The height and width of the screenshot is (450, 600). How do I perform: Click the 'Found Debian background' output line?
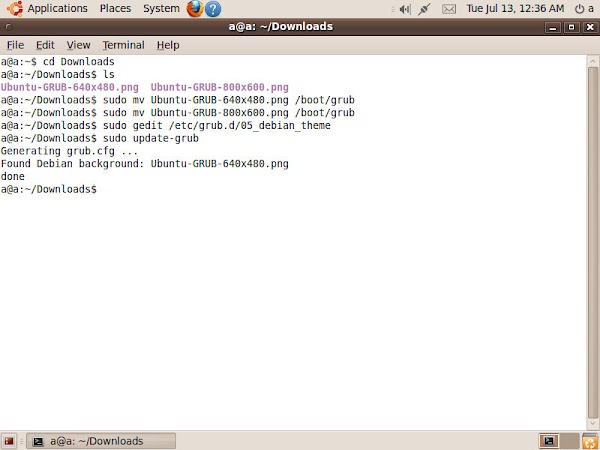coord(145,164)
